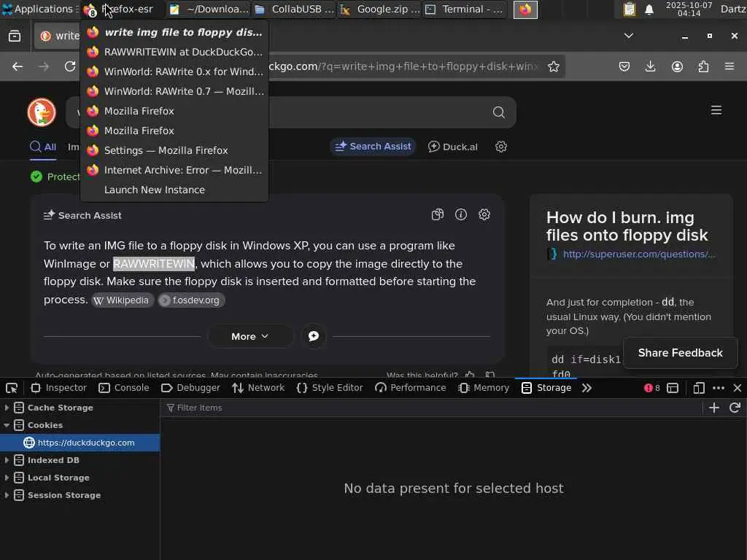Select https://duckduckgo.com under Cookies
Viewport: 747px width, 560px height.
pyautogui.click(x=80, y=443)
